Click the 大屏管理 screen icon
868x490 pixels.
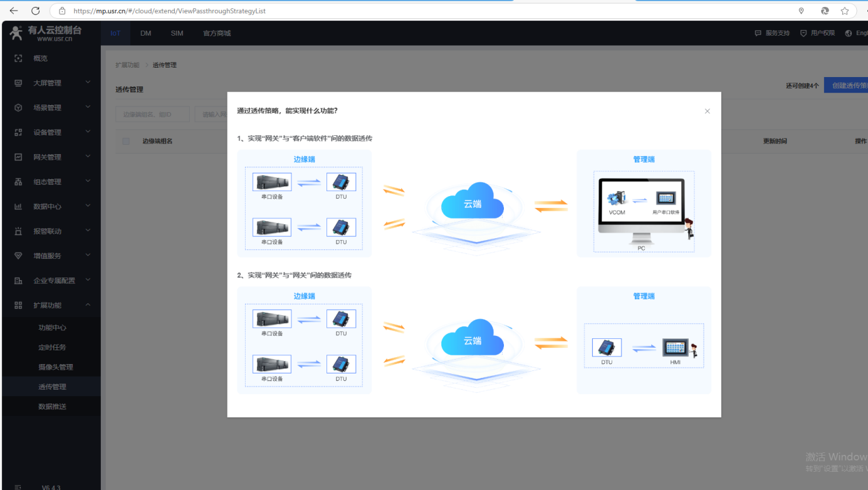[18, 83]
